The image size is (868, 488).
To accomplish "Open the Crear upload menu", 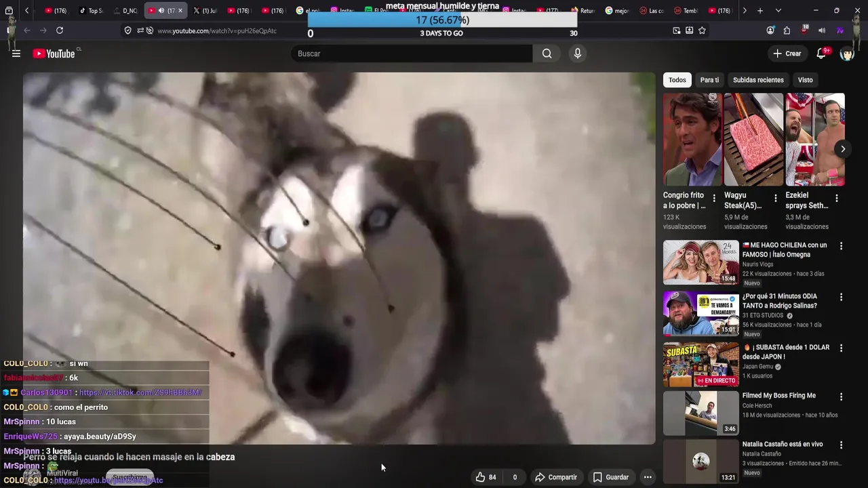I will click(x=787, y=54).
